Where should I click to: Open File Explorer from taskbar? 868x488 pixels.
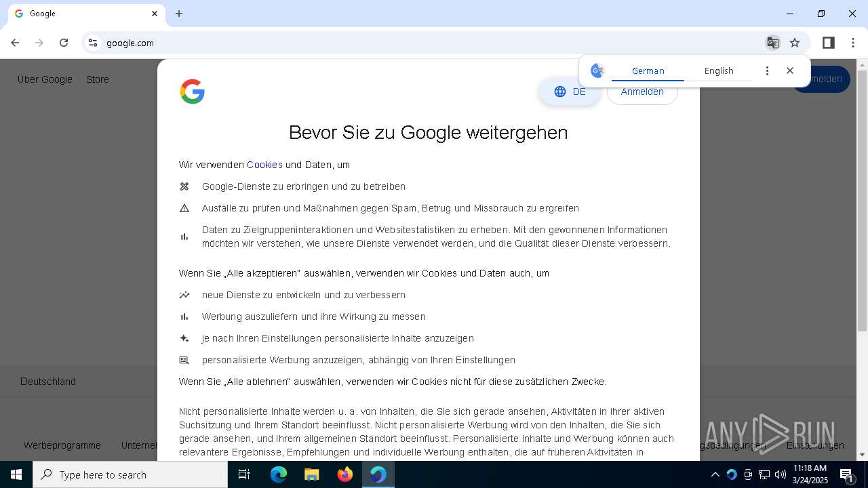[311, 474]
